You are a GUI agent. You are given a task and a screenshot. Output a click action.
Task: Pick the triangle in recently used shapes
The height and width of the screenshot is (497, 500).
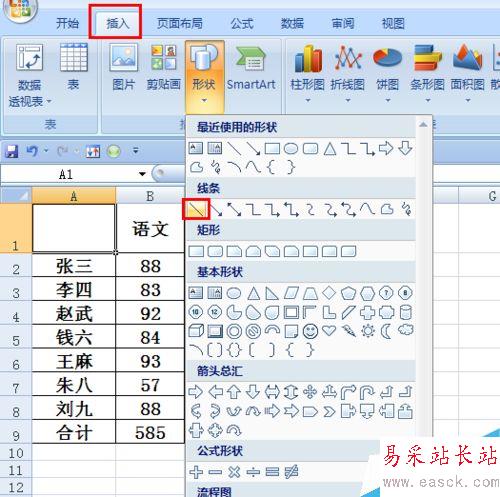point(330,149)
